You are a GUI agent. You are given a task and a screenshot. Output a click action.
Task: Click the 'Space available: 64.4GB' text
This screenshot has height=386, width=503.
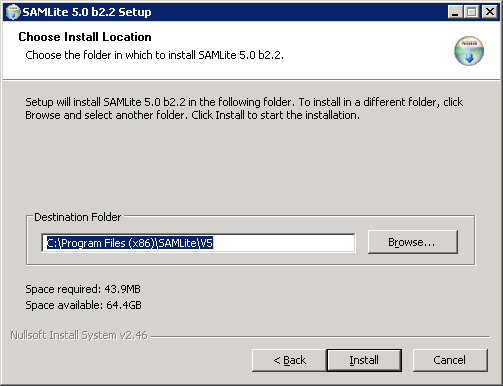[83, 305]
